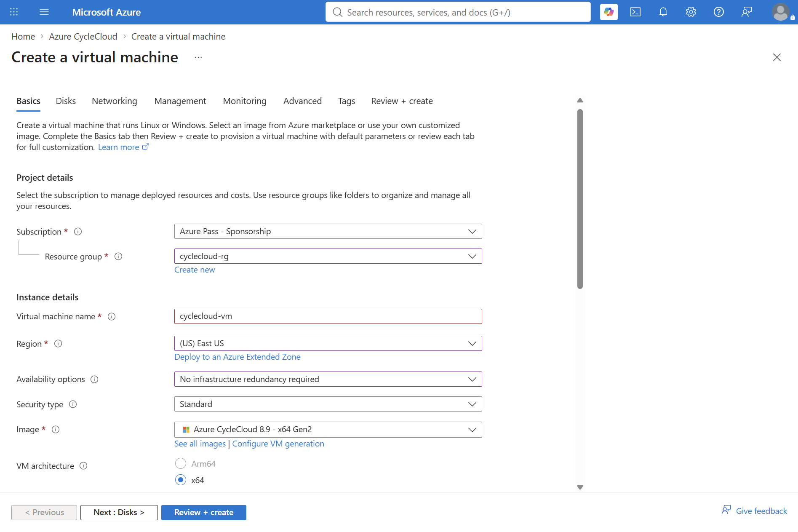Click the Virtual machine name info icon

(x=112, y=317)
